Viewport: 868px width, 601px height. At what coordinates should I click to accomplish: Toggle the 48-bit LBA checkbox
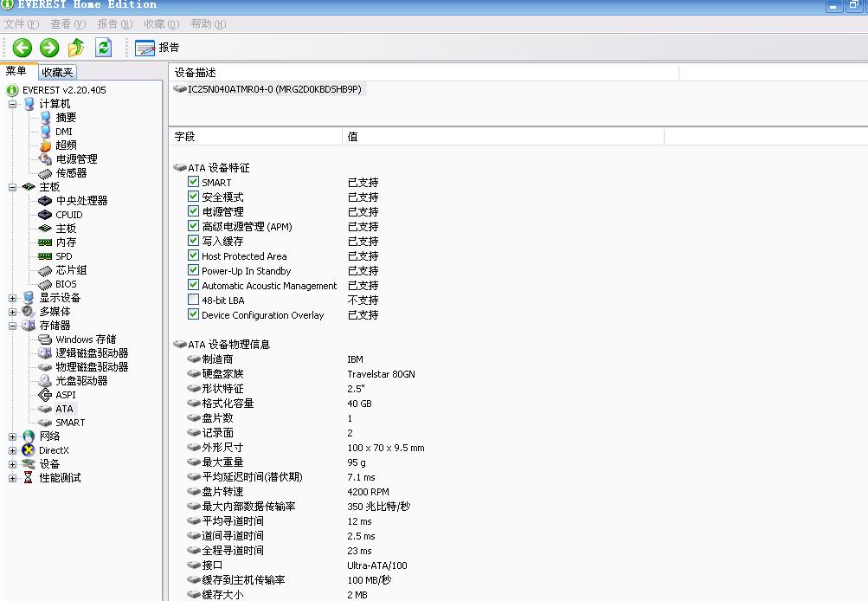pos(194,300)
